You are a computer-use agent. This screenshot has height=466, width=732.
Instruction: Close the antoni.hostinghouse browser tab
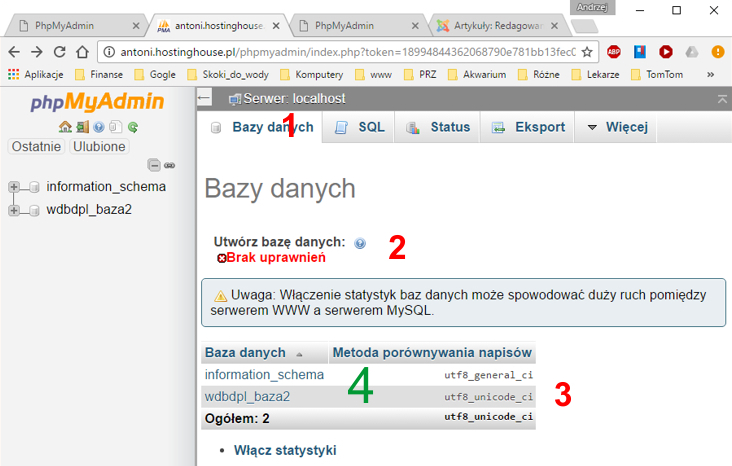(x=276, y=26)
